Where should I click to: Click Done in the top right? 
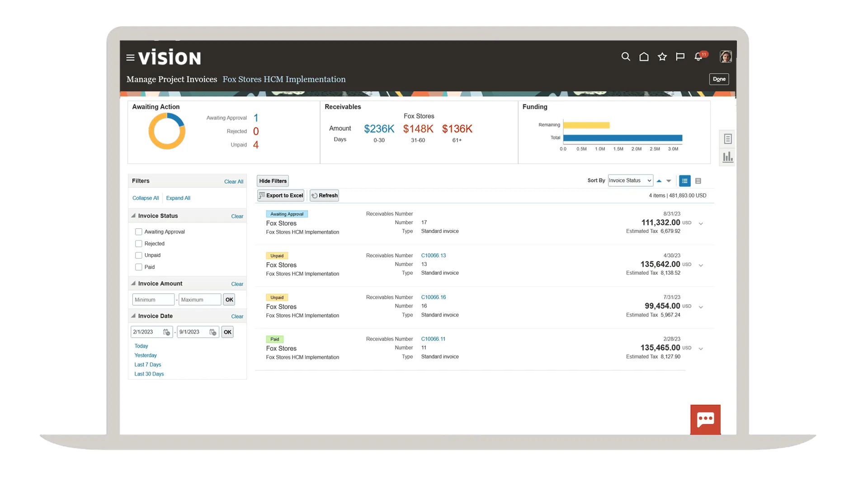pyautogui.click(x=719, y=79)
